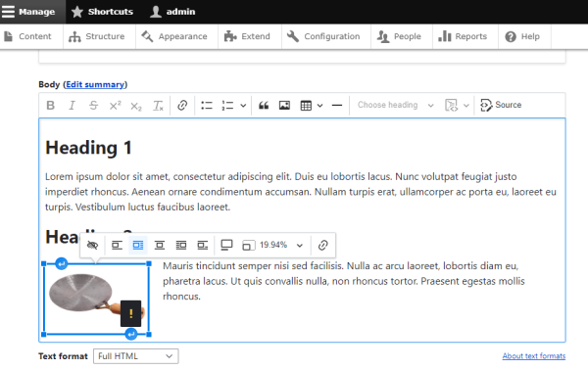Viewport: 588px width, 370px height.
Task: Open the Configuration page
Action: coord(323,36)
